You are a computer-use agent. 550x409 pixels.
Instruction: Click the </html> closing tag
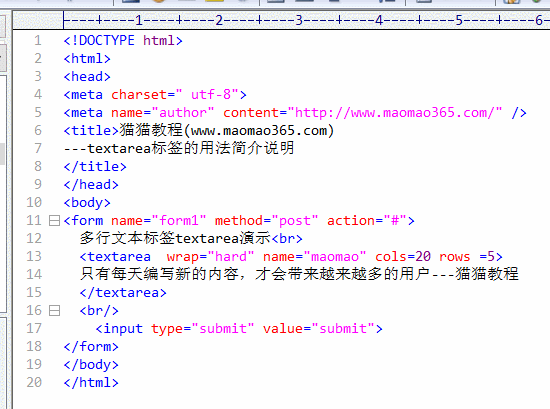tap(91, 382)
